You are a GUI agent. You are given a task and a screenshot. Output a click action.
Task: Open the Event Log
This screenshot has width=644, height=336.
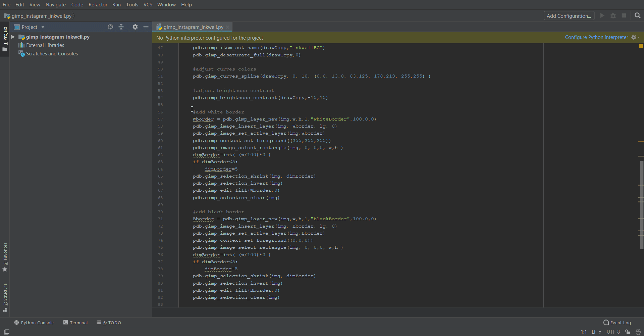pyautogui.click(x=617, y=323)
